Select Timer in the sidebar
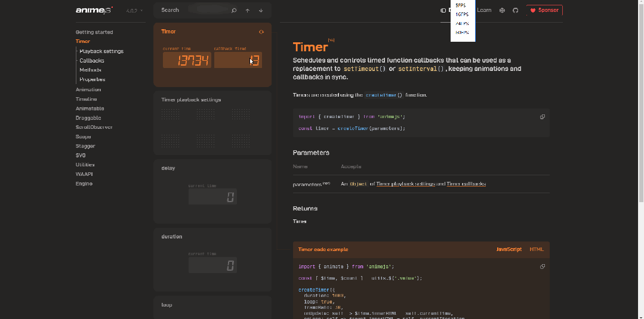 pyautogui.click(x=82, y=42)
